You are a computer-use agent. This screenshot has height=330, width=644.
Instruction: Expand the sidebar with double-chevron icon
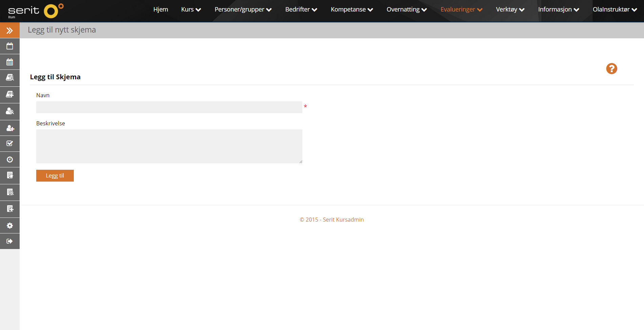[x=9, y=30]
